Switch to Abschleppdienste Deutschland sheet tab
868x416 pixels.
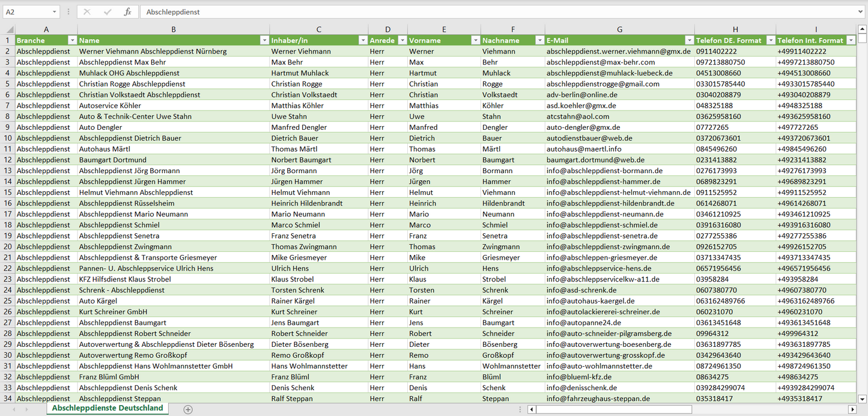tap(108, 408)
